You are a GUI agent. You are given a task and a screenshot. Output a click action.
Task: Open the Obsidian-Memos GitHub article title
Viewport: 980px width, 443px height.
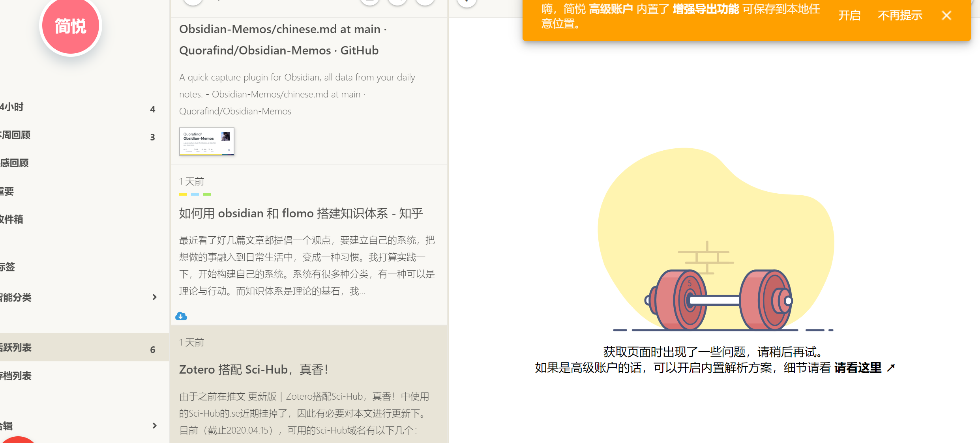point(283,40)
